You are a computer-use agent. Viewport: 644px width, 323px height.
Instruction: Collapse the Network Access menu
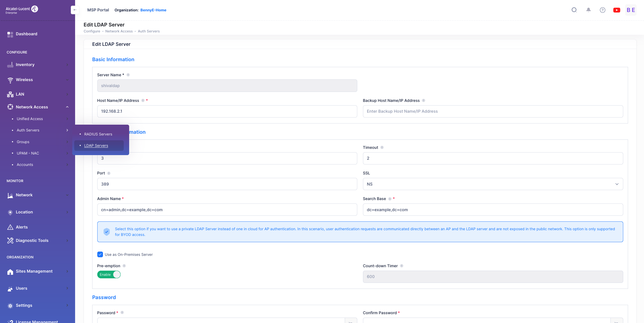[x=67, y=107]
